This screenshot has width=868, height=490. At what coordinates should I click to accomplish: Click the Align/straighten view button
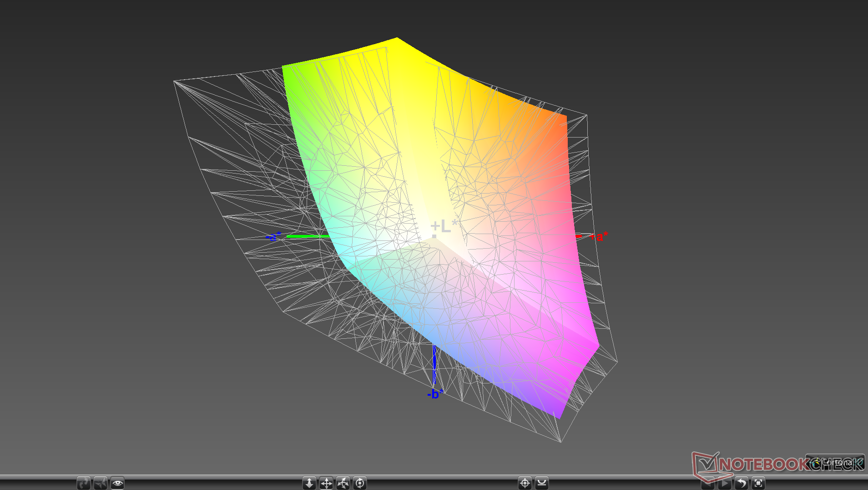[542, 483]
